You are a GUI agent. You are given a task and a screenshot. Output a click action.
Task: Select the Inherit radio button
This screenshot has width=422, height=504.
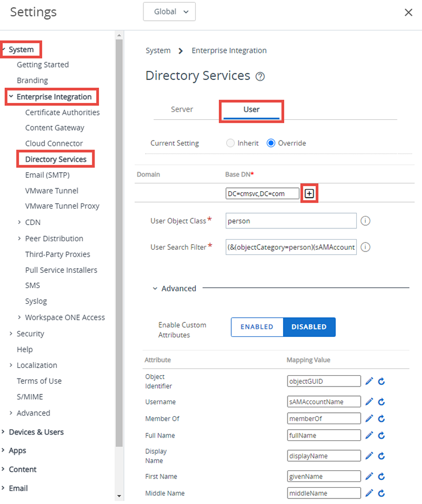click(x=230, y=143)
